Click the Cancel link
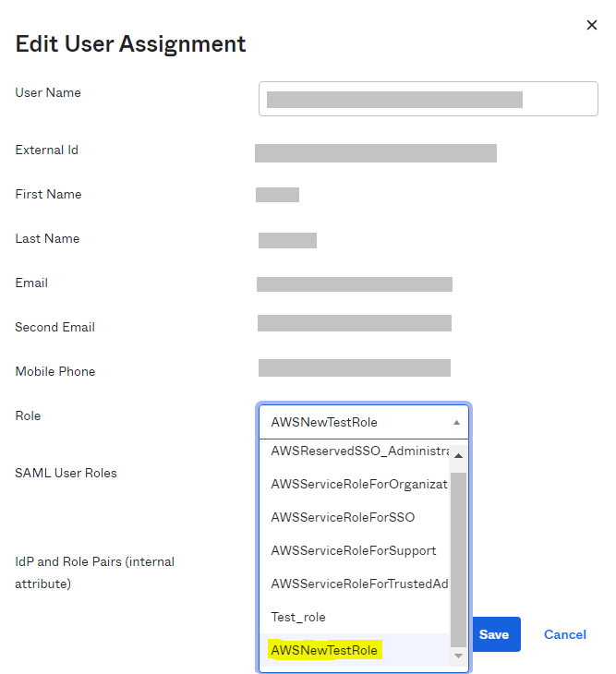 point(564,634)
